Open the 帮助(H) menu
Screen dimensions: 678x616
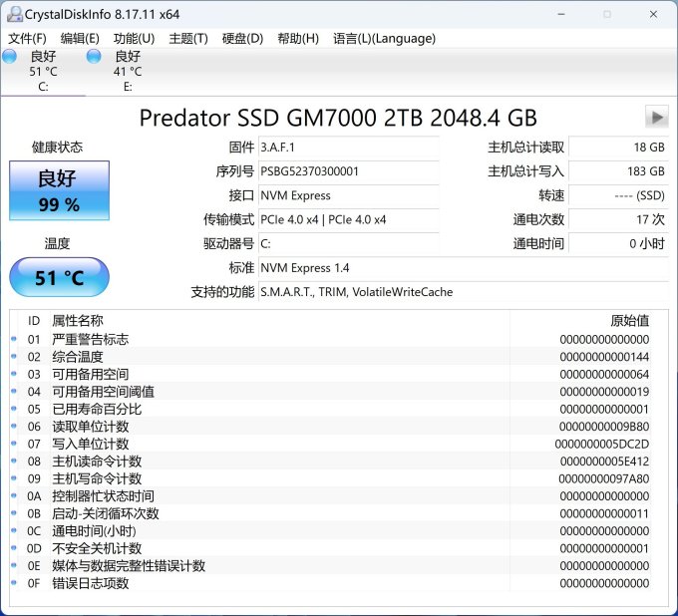point(298,39)
